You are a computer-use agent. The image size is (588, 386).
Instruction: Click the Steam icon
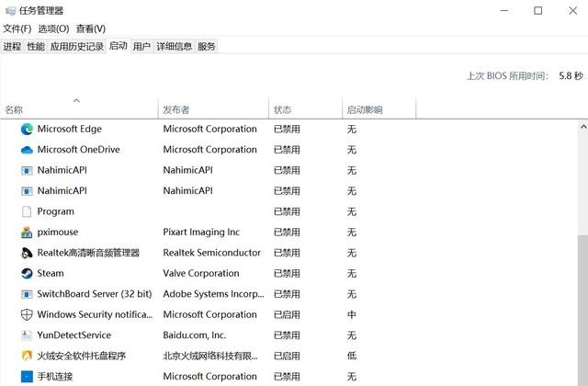[27, 274]
